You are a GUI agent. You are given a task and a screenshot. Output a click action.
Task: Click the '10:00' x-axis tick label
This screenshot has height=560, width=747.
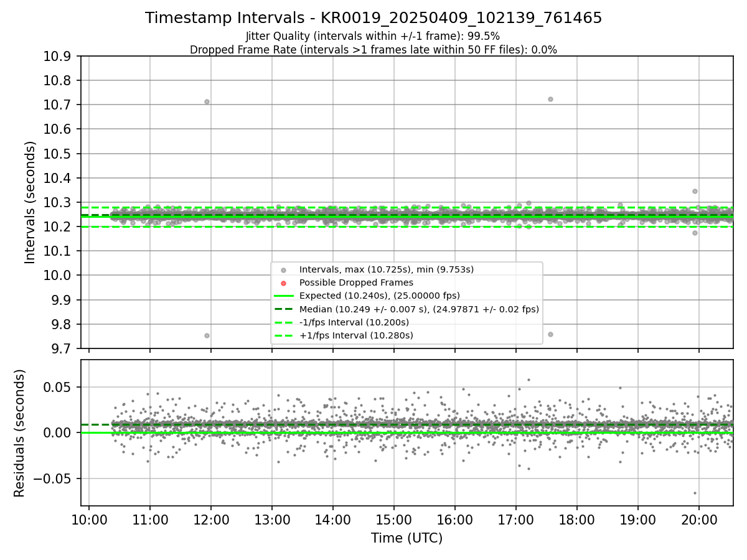pos(89,520)
